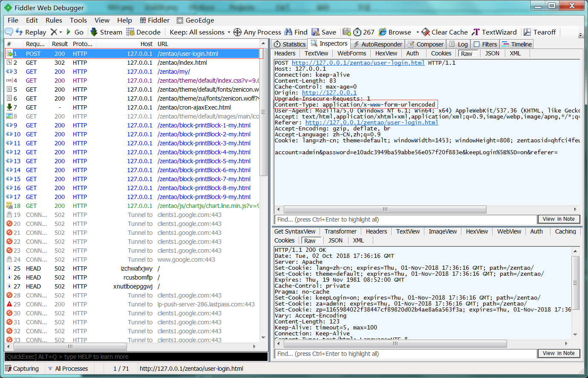This screenshot has width=588, height=378.
Task: Open the Fiddler book menu item
Action: tap(155, 20)
